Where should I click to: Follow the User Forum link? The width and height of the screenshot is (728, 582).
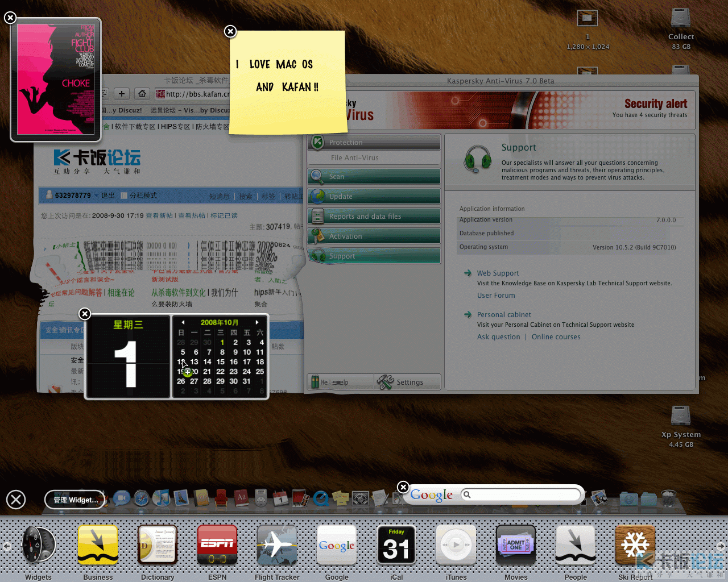(496, 296)
